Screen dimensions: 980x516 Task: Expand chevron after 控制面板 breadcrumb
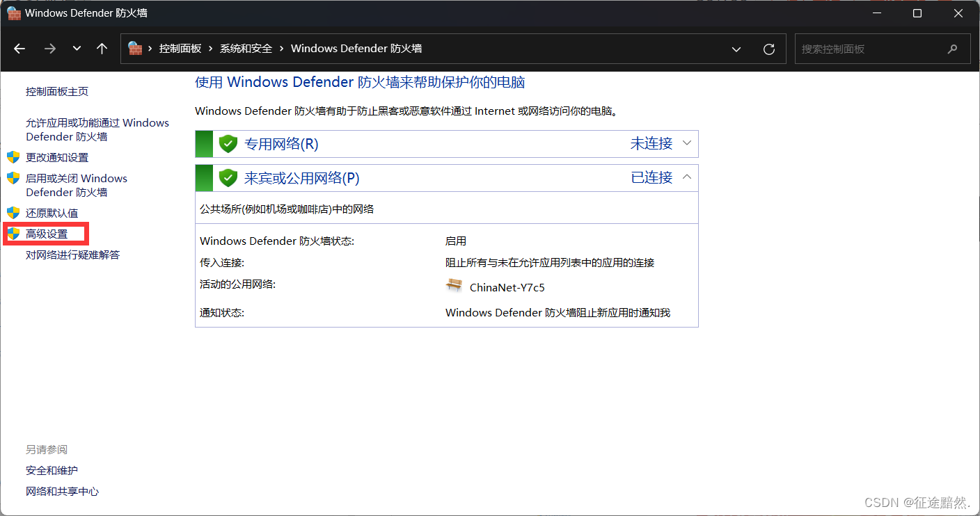pos(211,49)
